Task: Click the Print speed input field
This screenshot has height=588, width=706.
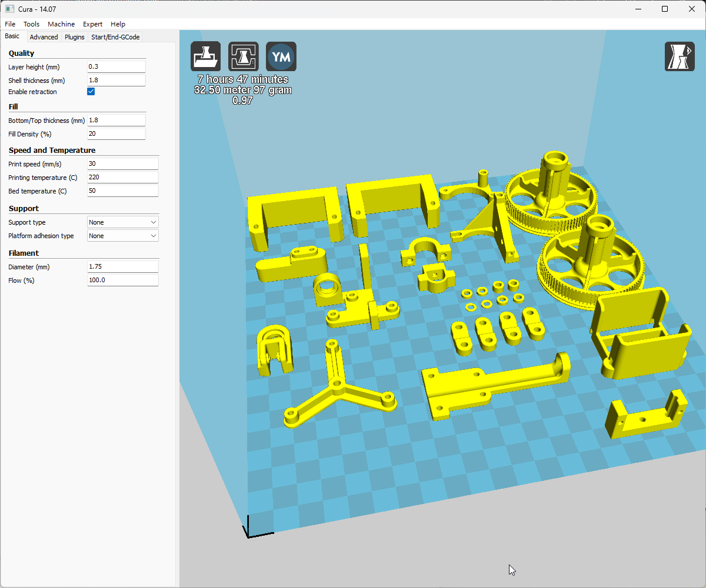Action: (x=122, y=163)
